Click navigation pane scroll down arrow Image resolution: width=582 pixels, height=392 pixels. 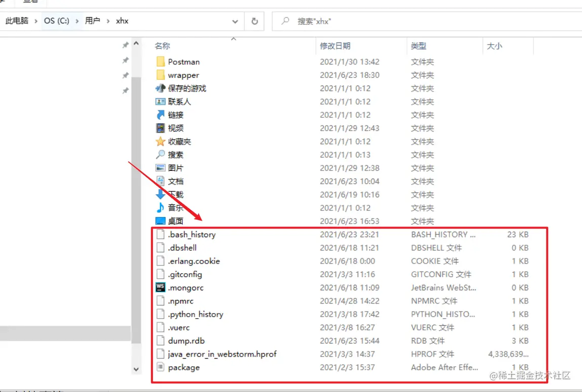tap(136, 369)
